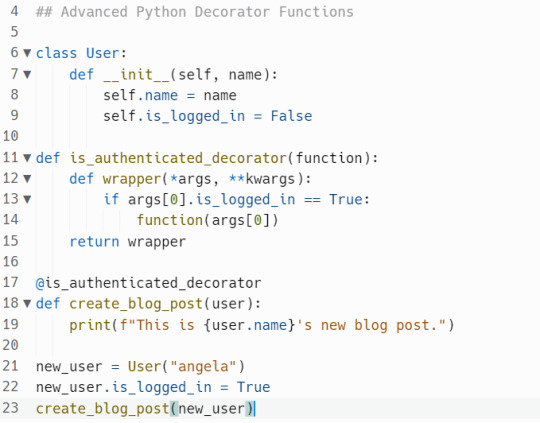Click line number 10 in the gutter
Screen dimensions: 540x423
10,136
